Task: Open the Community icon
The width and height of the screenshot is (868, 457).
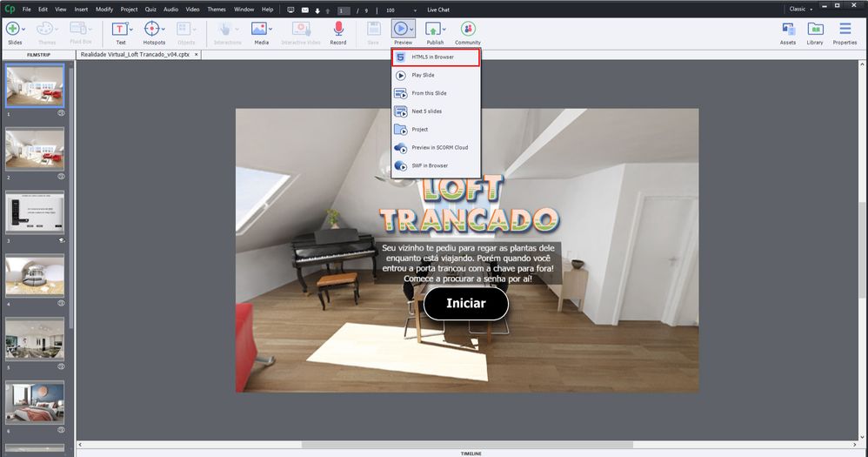Action: click(467, 30)
